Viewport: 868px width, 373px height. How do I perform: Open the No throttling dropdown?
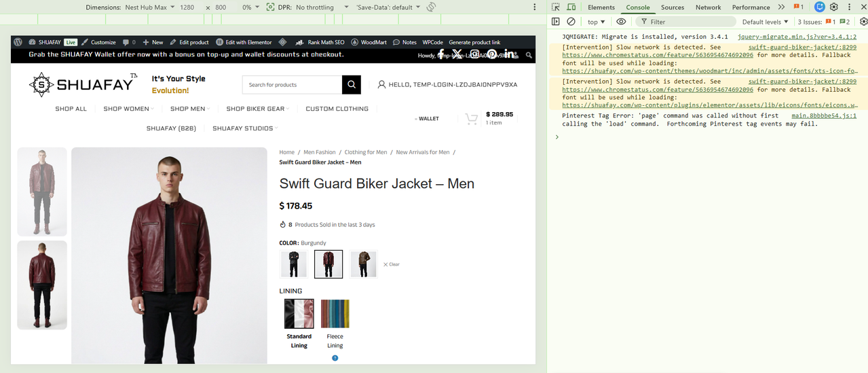(322, 7)
